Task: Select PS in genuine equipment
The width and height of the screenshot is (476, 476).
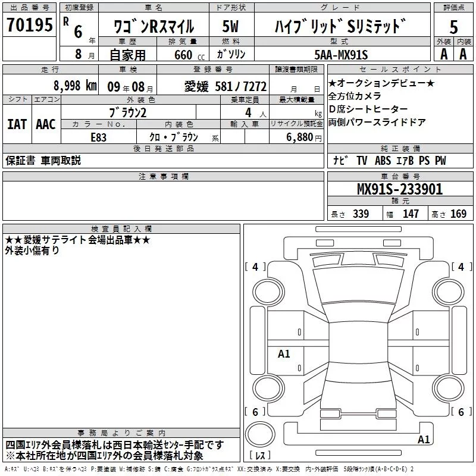Action: coord(424,161)
